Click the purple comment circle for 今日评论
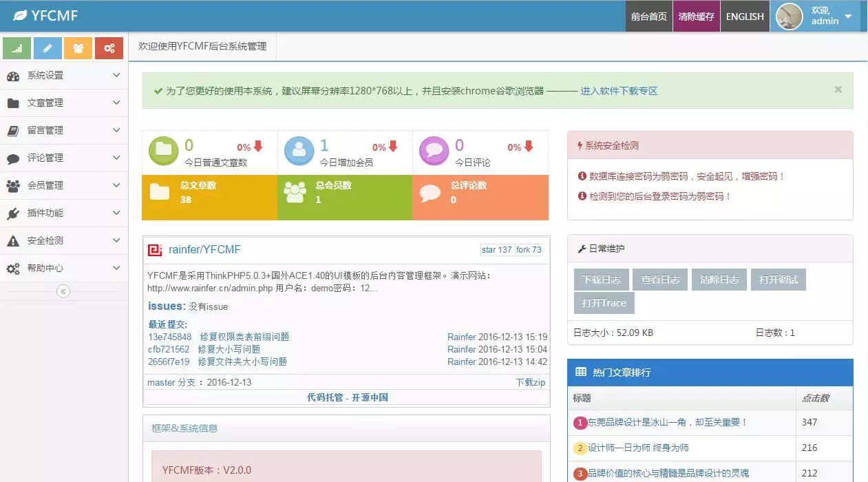Screen dimensions: 868x482 coord(434,150)
